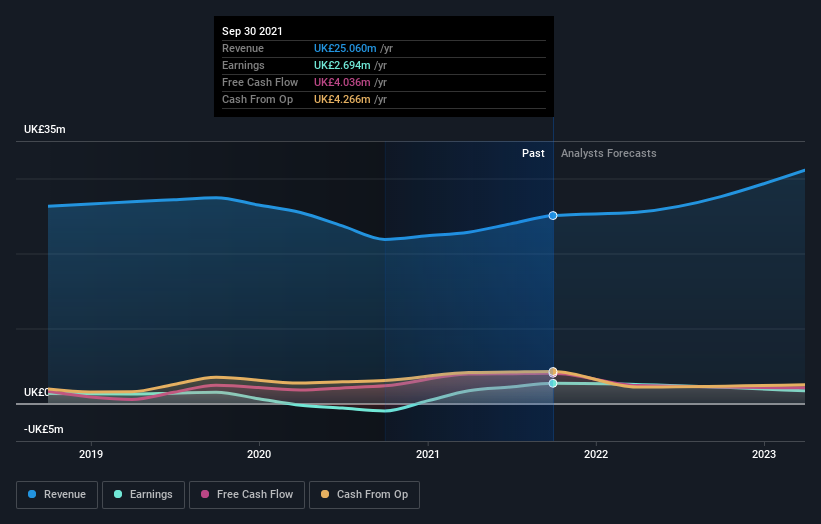This screenshot has height=524, width=821.
Task: Click the 2022 axis label
Action: click(x=596, y=454)
